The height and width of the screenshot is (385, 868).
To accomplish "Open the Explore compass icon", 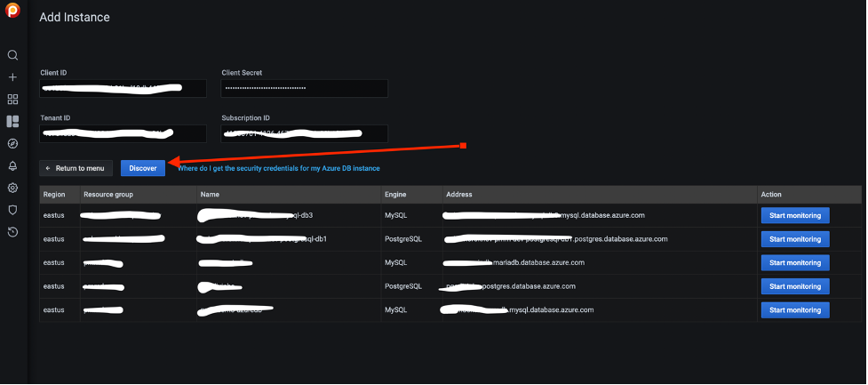I will [12, 143].
